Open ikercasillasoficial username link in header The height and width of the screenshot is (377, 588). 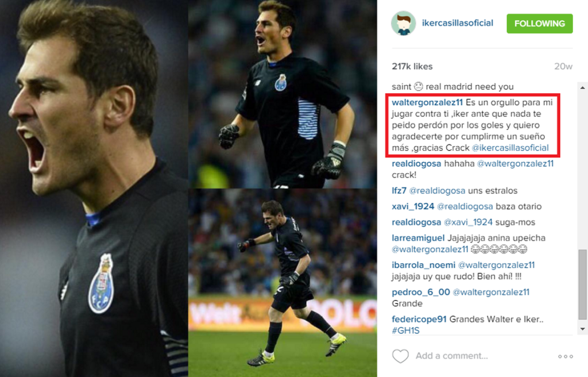coord(458,23)
